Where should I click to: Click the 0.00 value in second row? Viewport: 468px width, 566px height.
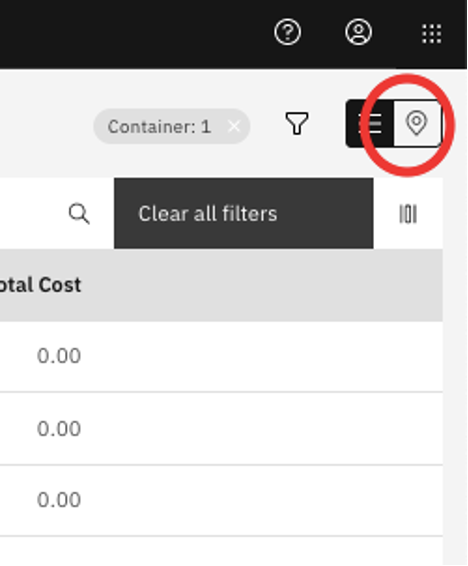pyautogui.click(x=59, y=428)
